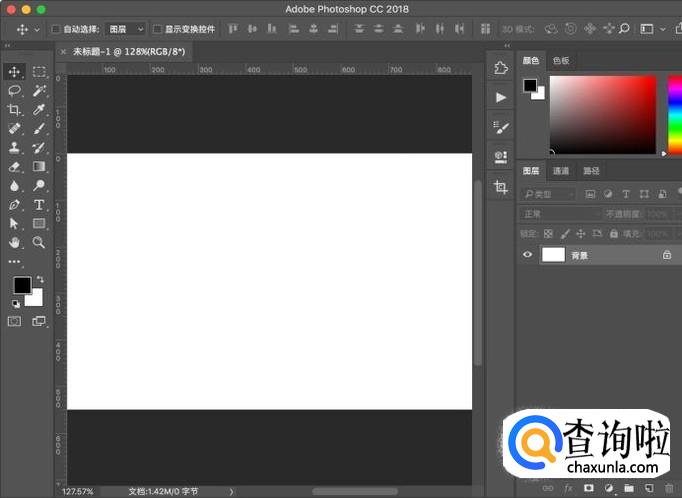Screen dimensions: 682x498
Task: Open the 色板 swatches tab
Action: click(561, 61)
